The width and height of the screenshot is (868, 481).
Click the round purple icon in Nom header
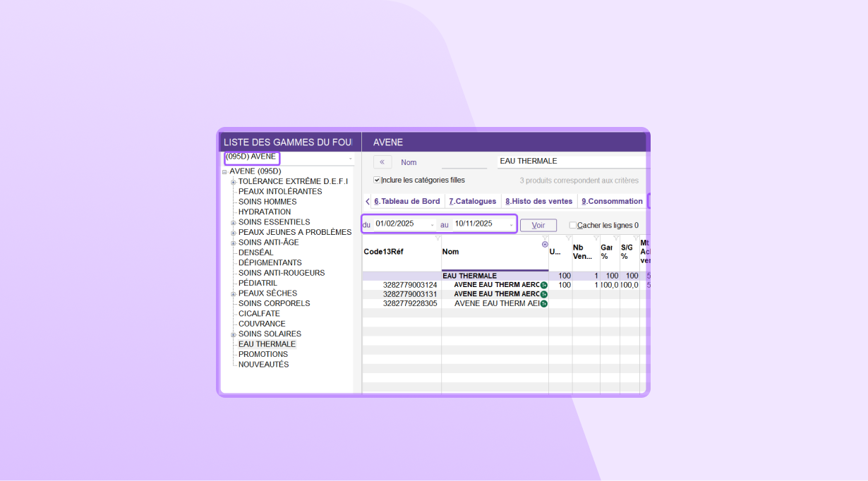545,245
